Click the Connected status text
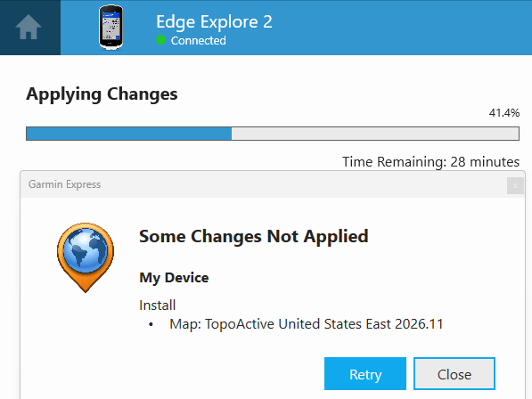This screenshot has height=399, width=532. pyautogui.click(x=199, y=40)
